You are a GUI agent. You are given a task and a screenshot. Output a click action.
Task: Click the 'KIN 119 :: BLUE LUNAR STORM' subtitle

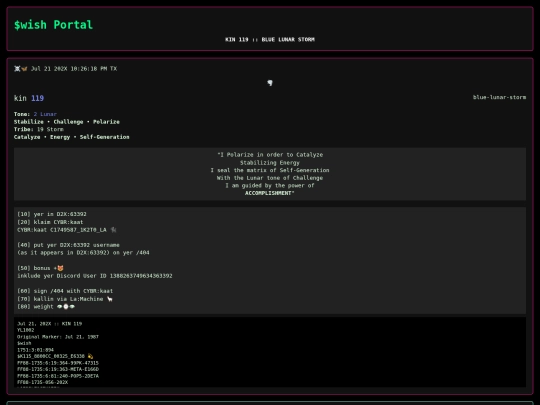(270, 40)
